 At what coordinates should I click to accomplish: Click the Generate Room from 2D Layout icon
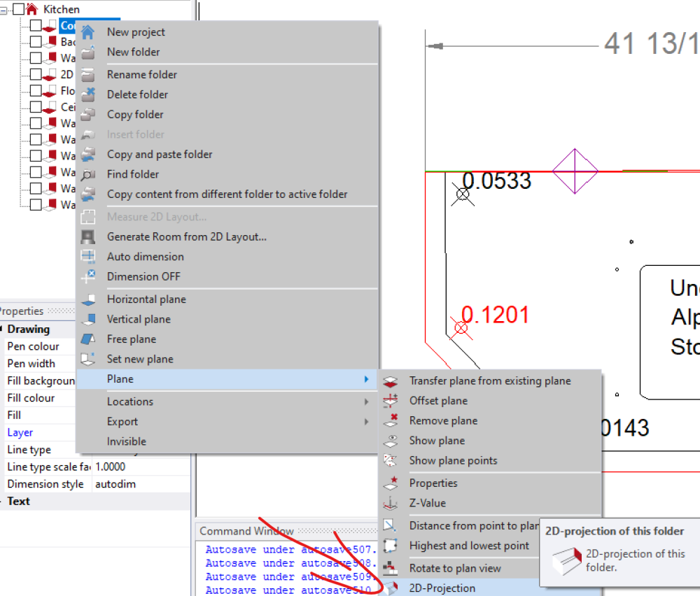[88, 237]
